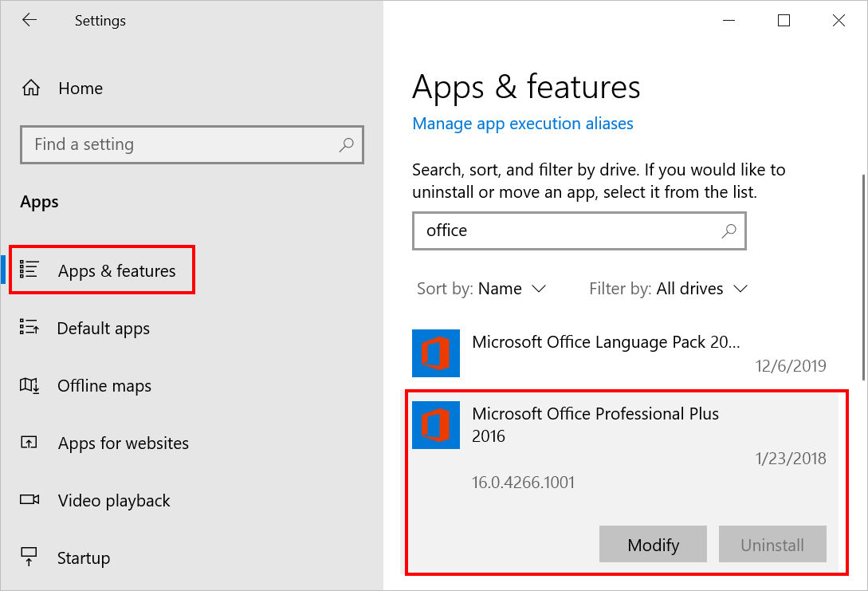Click the vertical scrollbar on right
This screenshot has height=591, width=868.
point(862,279)
